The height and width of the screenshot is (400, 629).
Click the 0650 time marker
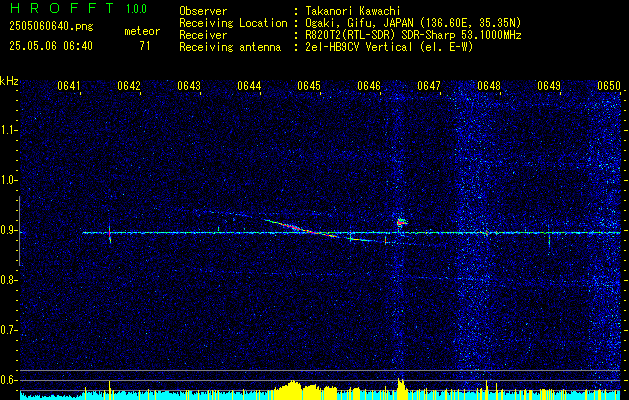click(x=609, y=86)
